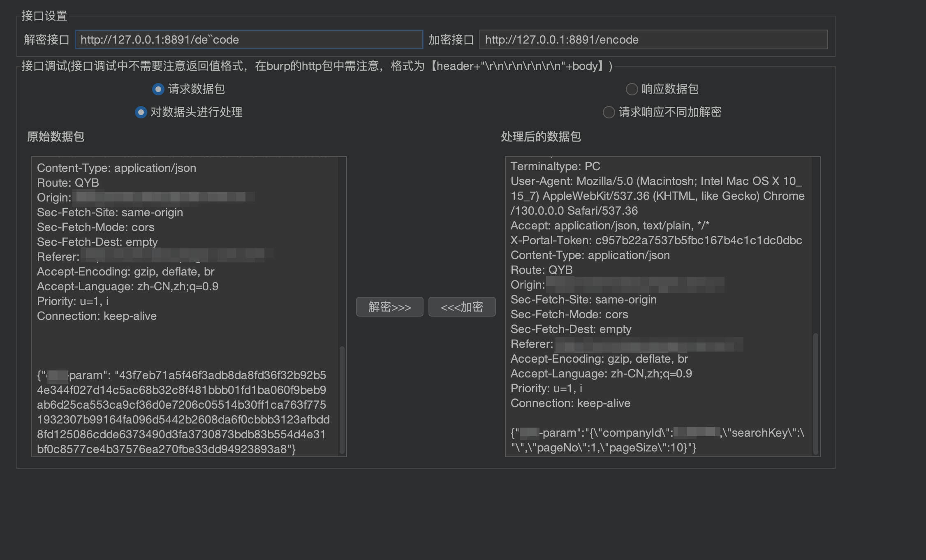The height and width of the screenshot is (560, 926).
Task: Click the last hex line ending 'bf0c8577ce4b...3a8"}'
Action: tap(166, 449)
